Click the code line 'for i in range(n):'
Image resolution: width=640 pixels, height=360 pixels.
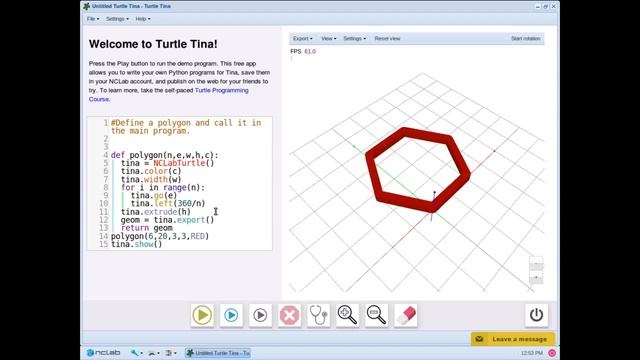[163, 187]
